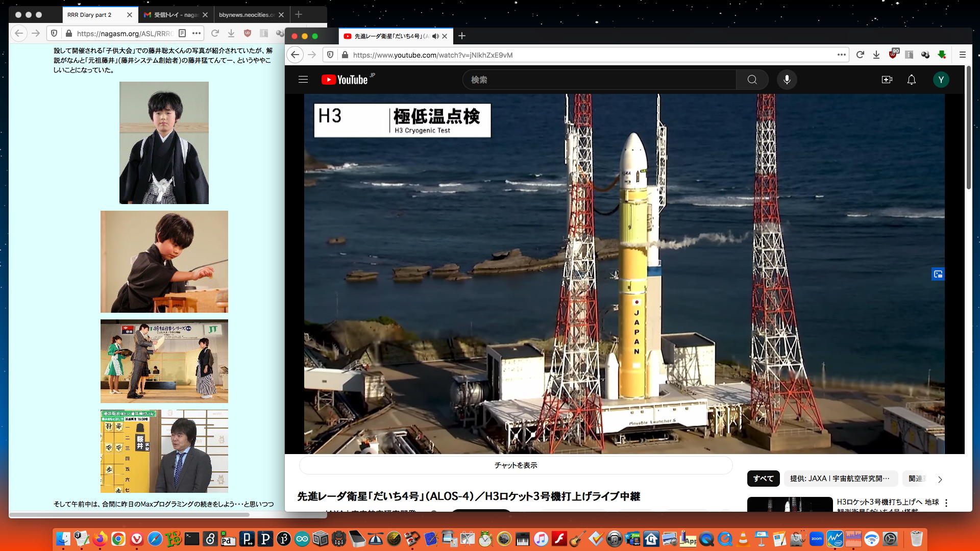Click the uBlock Origin extension icon
Viewport: 980px width, 551px height.
pos(893,55)
